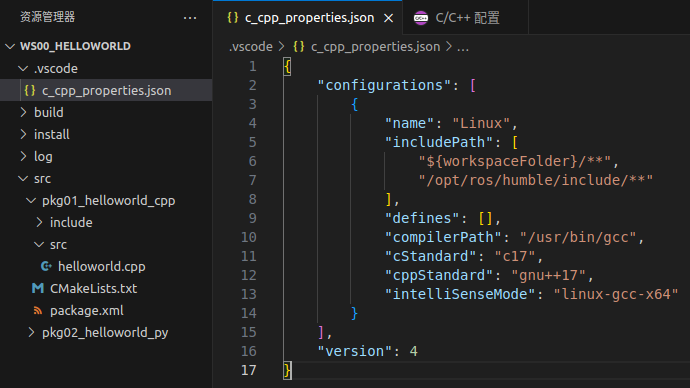Collapse the inner src folder under pkg01
This screenshot has height=388, width=690.
pos(39,244)
